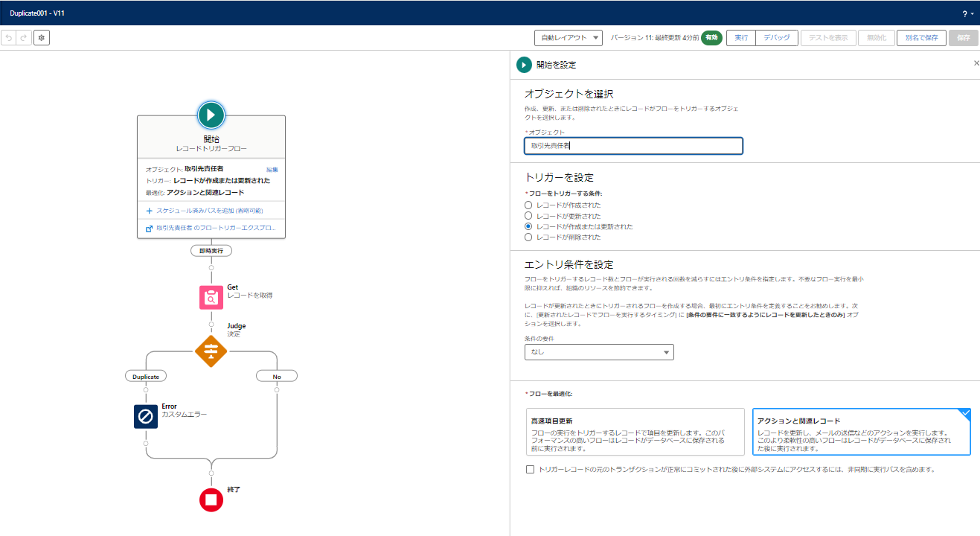This screenshot has width=980, height=536.
Task: Click the 保存 save button
Action: point(963,38)
